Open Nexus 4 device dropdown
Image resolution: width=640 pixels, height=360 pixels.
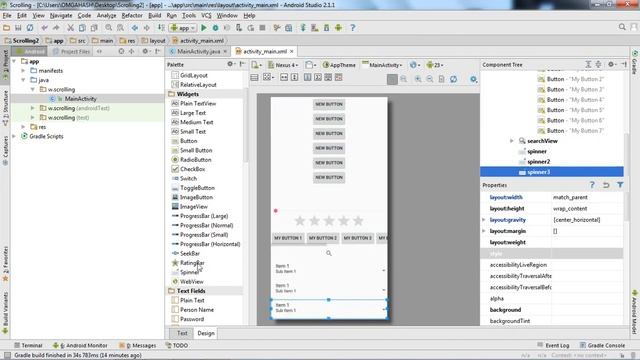[283, 65]
